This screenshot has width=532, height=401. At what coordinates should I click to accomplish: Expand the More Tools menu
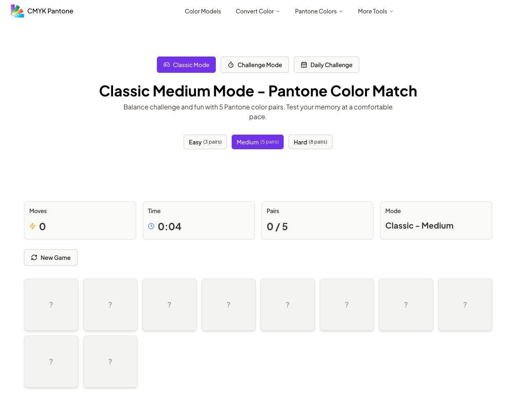[375, 11]
